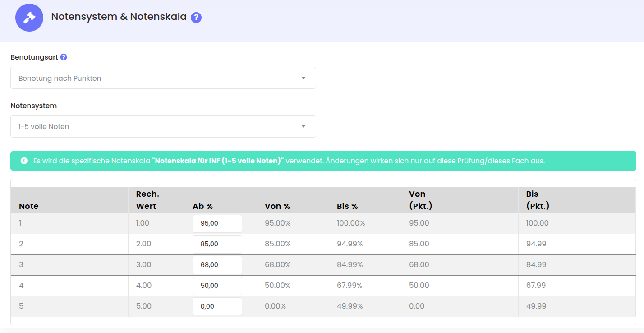Viewport: 644px width, 333px height.
Task: Edit the Ab % field for grade 1
Action: [217, 223]
